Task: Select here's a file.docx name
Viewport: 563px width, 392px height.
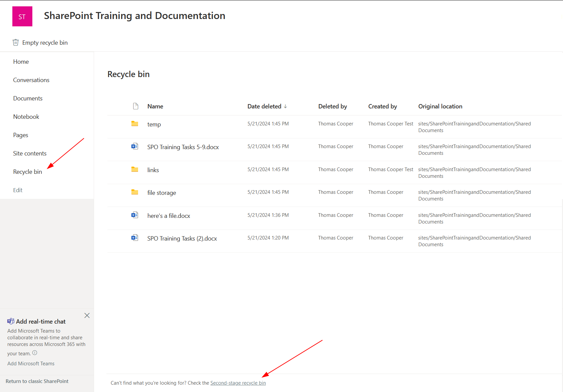Action: click(169, 216)
